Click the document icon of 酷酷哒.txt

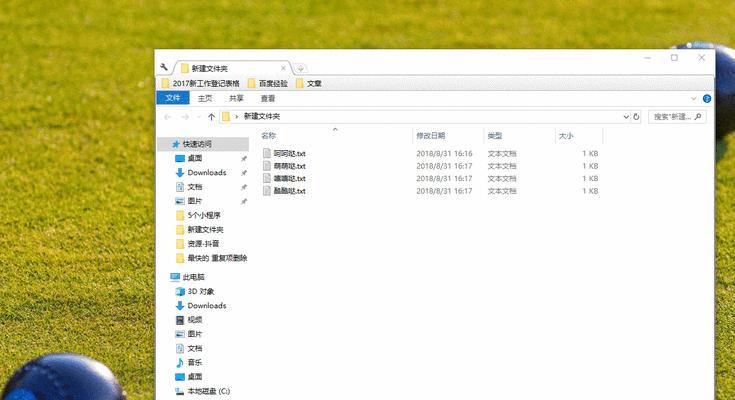(x=267, y=191)
